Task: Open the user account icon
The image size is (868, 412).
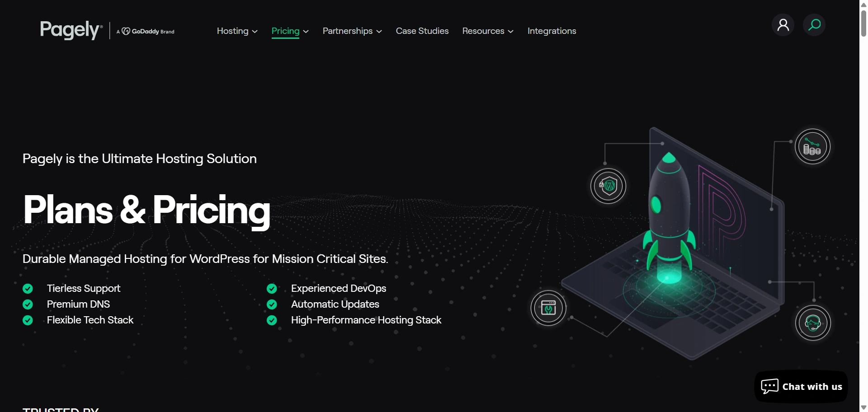Action: tap(783, 25)
